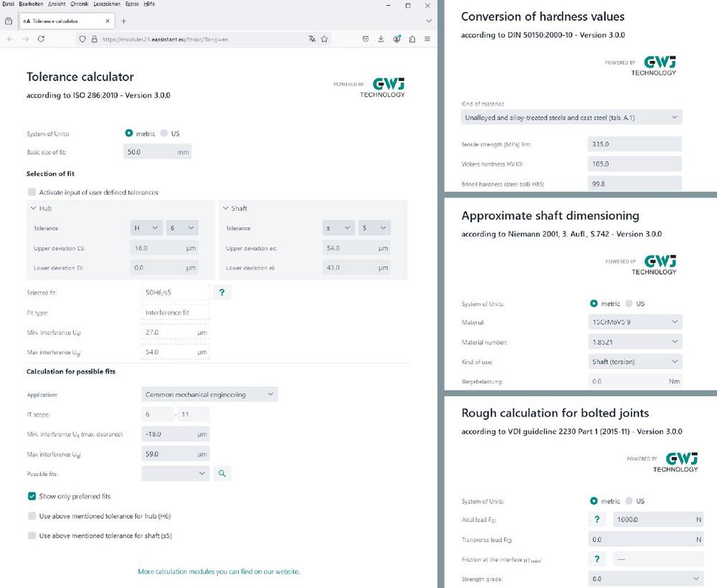Open the Chronik menu
717x588 pixels.
78,4
